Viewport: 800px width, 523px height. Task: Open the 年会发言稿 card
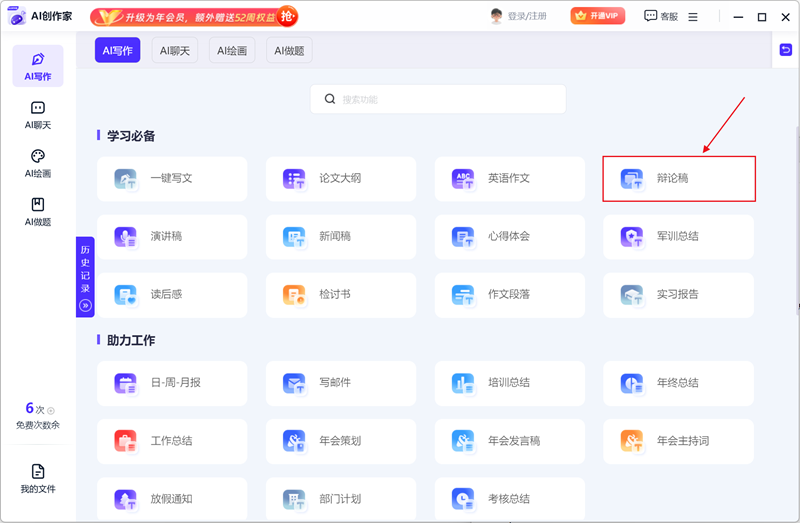click(x=510, y=441)
